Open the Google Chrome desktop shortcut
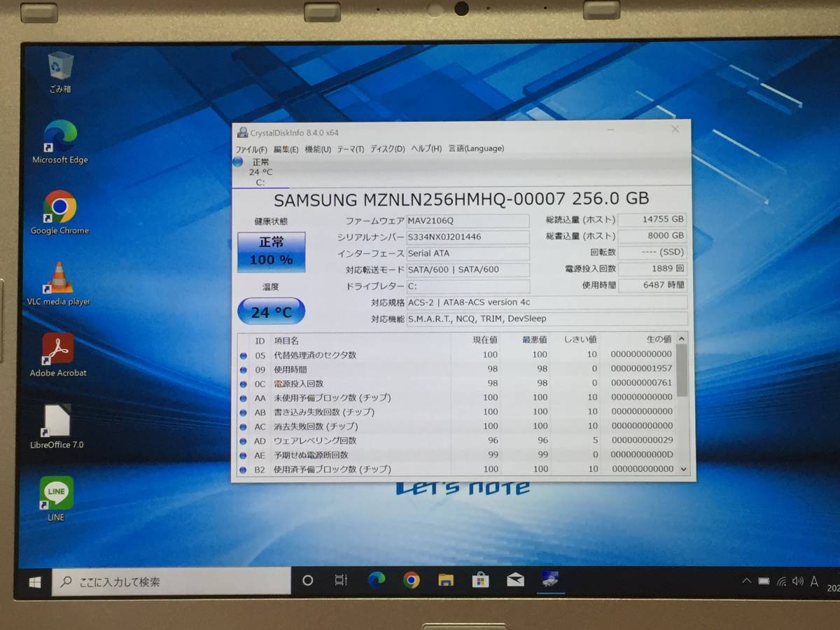Image resolution: width=840 pixels, height=630 pixels. coord(60,213)
